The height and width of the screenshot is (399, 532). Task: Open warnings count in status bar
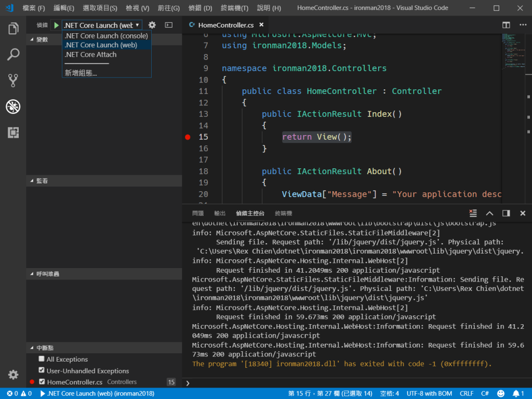26,394
